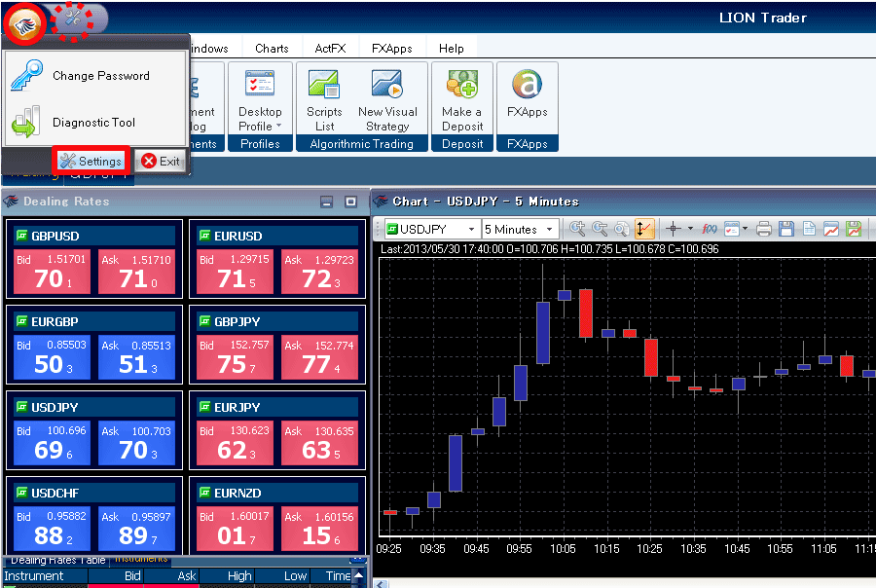This screenshot has width=876, height=588.
Task: Click the EURJPY Bid price tile
Action: [235, 442]
